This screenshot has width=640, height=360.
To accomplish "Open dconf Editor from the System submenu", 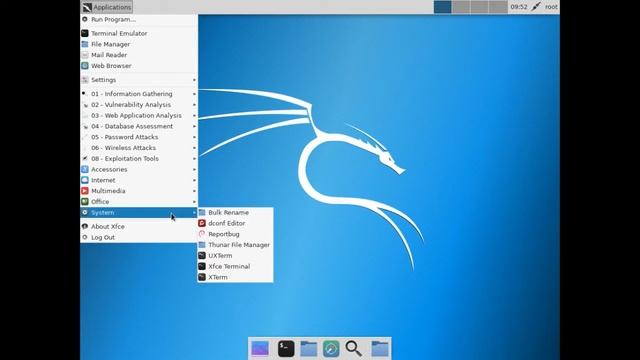I will [235, 223].
